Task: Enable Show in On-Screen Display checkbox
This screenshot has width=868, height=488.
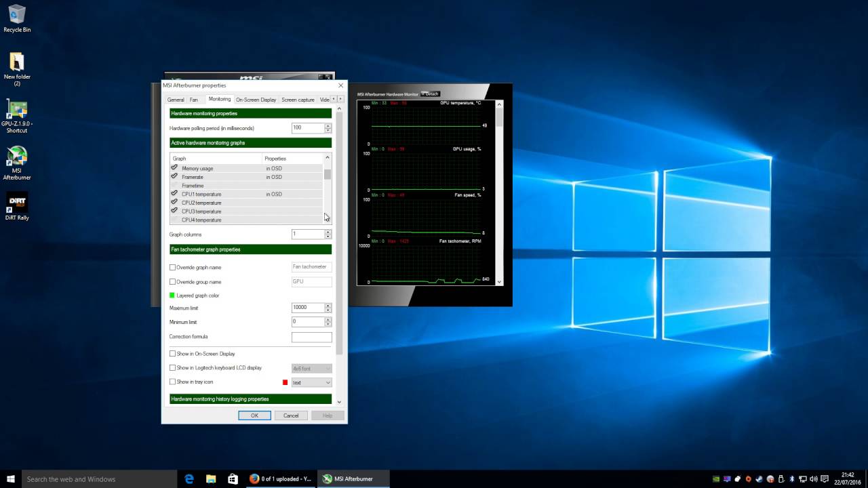Action: coord(172,354)
